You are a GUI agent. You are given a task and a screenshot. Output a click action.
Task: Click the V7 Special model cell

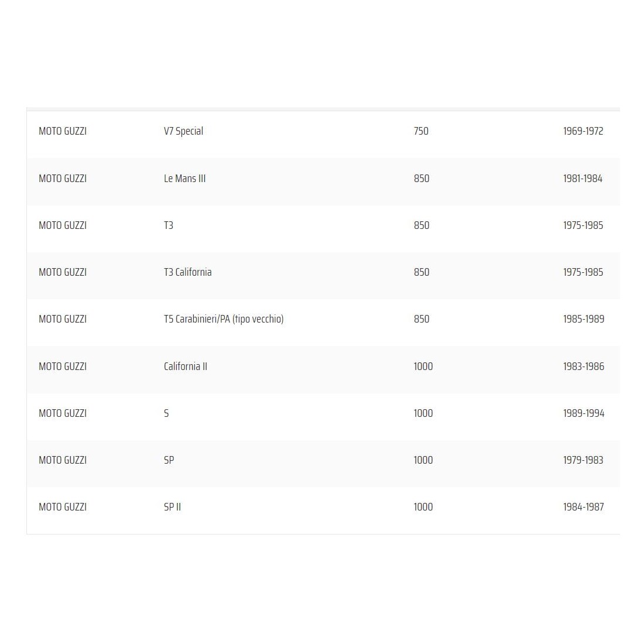pos(183,131)
